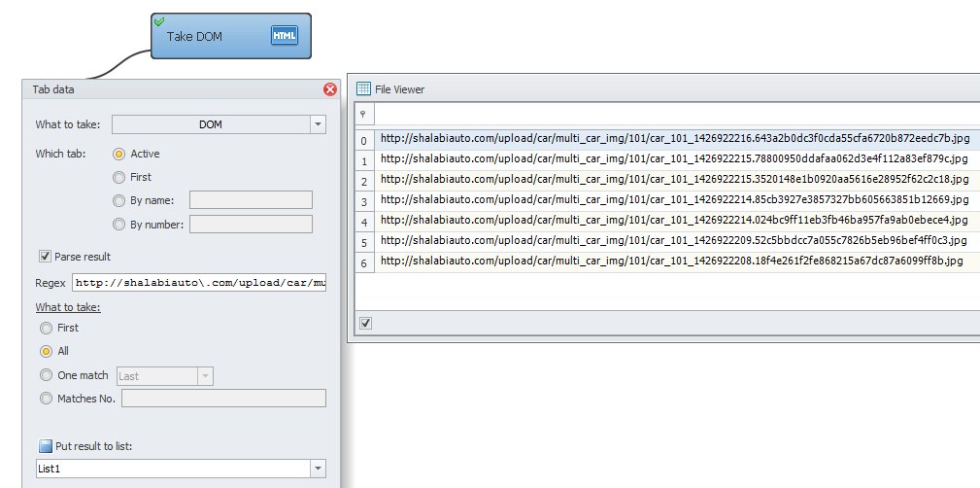Toggle the Parse result checkbox
This screenshot has width=980, height=488.
coord(45,256)
